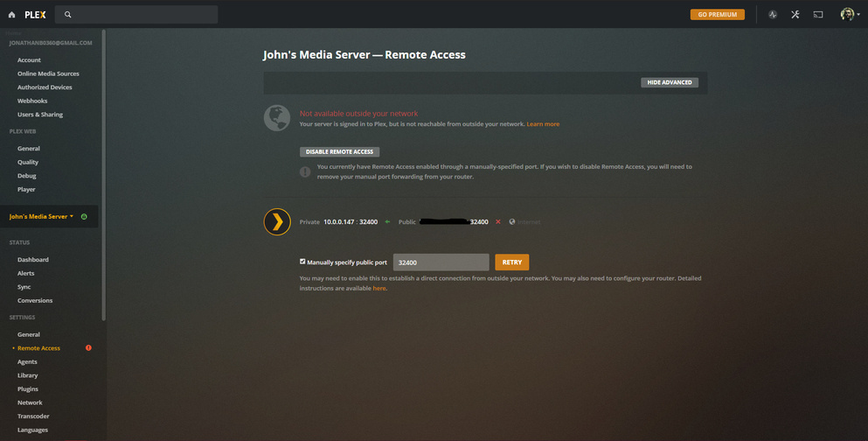The height and width of the screenshot is (441, 868).
Task: Open the user avatar menu
Action: pos(850,14)
